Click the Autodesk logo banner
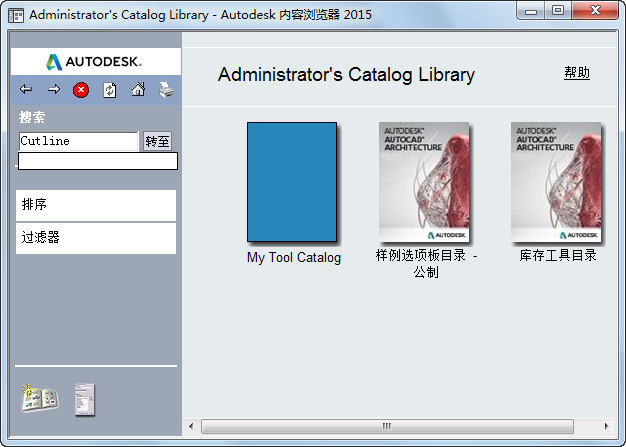This screenshot has height=447, width=626. click(96, 61)
